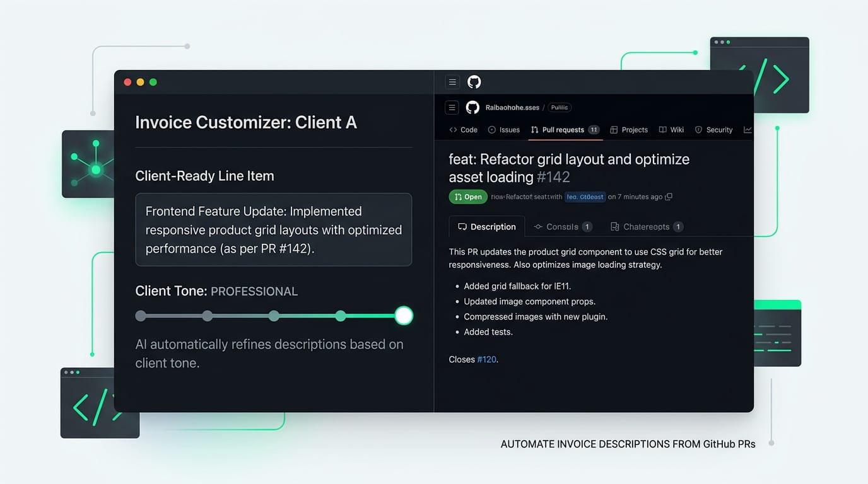
Task: Open the Console tab
Action: (x=561, y=226)
